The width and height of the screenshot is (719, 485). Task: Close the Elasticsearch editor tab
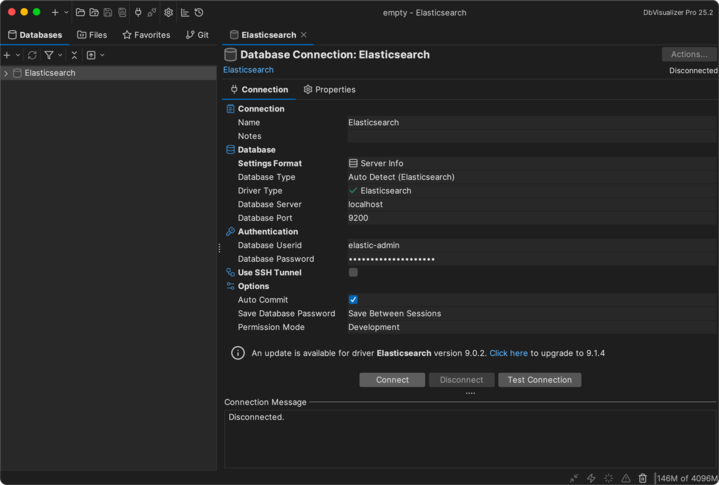pos(304,35)
